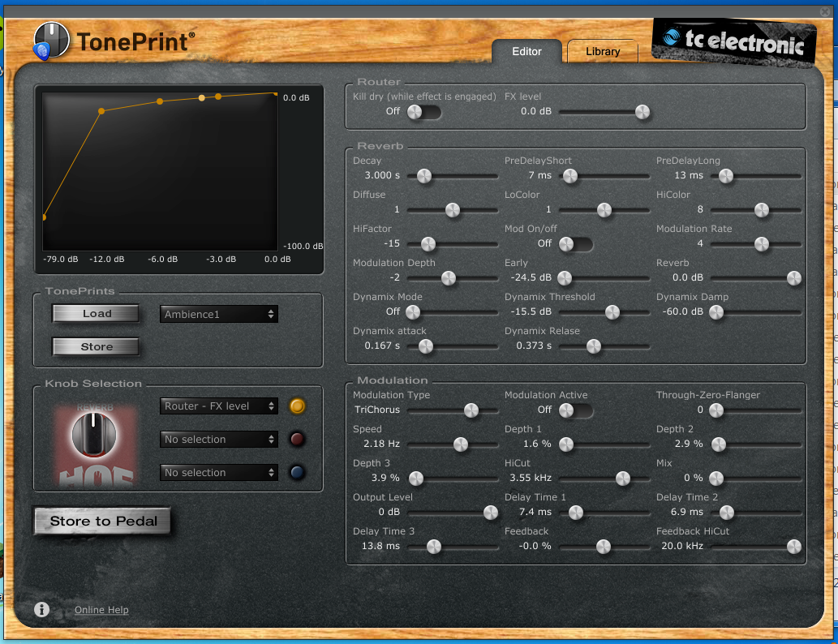Click the -12.0 dB curve point
This screenshot has height=644, width=838.
pos(101,110)
